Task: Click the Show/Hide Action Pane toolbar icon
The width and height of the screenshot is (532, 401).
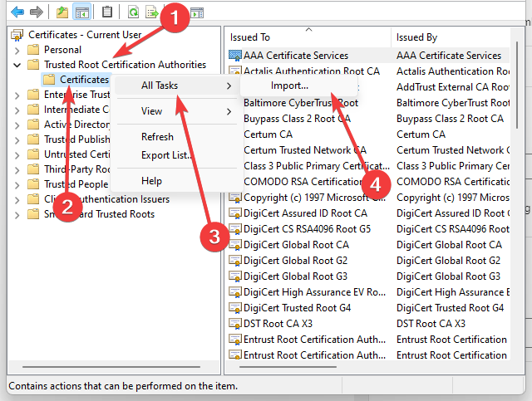Action: [197, 13]
